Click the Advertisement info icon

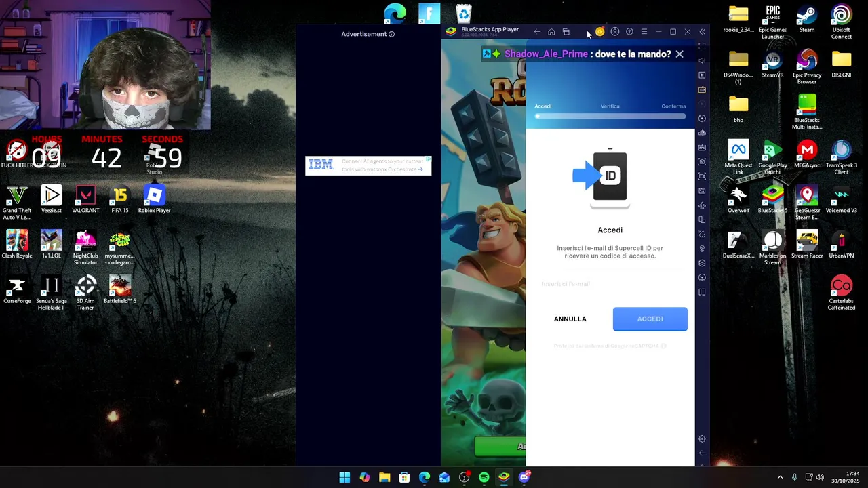(391, 34)
